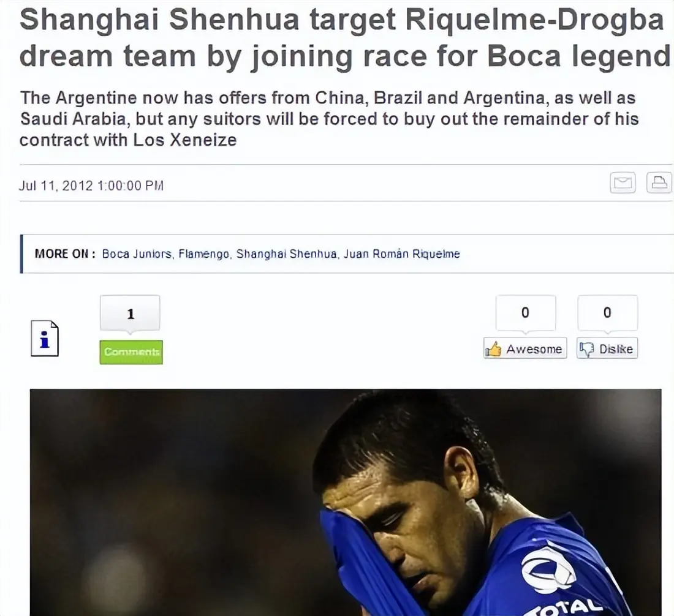Click the thumbs-up Awesome icon
Viewport: 674px width, 616px height.
[x=493, y=349]
